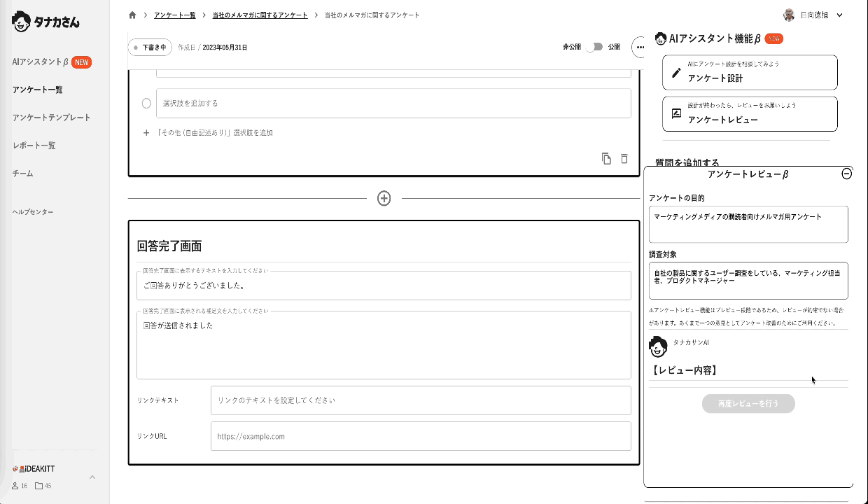
Task: Click the 【レビュー内容】 heading
Action: coord(685,370)
